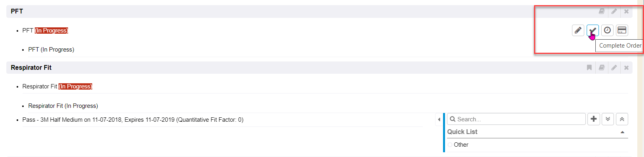Remove the Respirator Fit section with X

626,68
